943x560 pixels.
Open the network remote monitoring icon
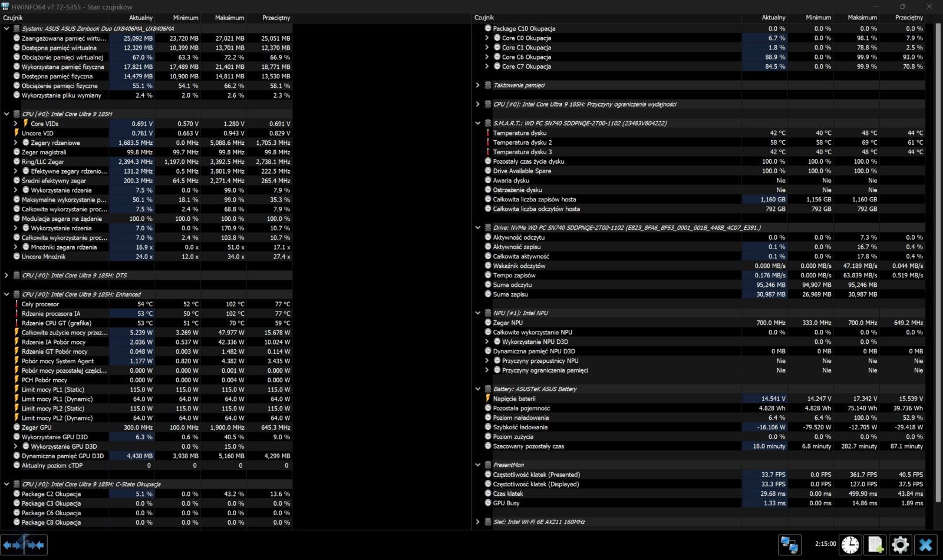[x=789, y=545]
